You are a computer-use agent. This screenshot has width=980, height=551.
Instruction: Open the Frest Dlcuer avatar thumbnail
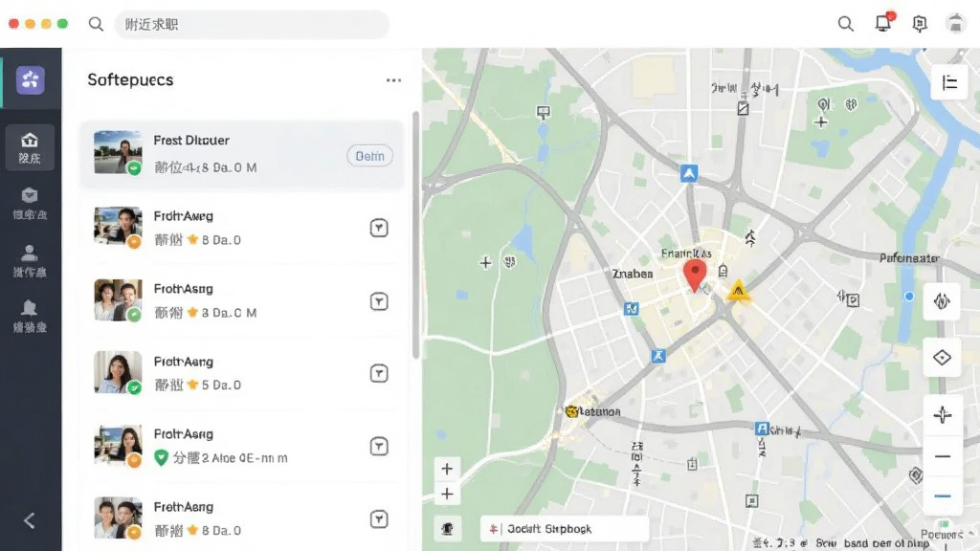pos(118,152)
